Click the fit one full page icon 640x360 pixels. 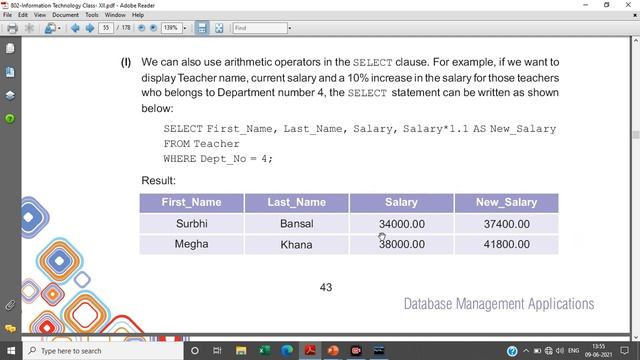point(219,28)
